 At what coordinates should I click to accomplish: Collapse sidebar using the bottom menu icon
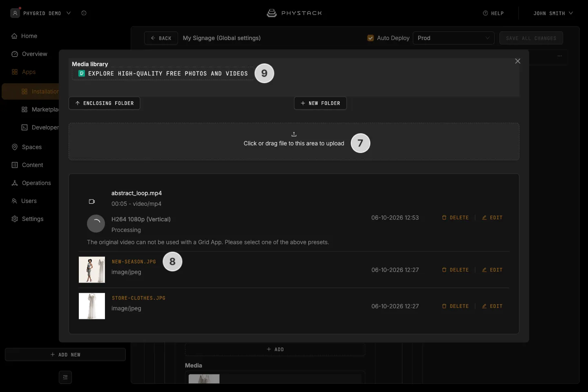point(65,377)
